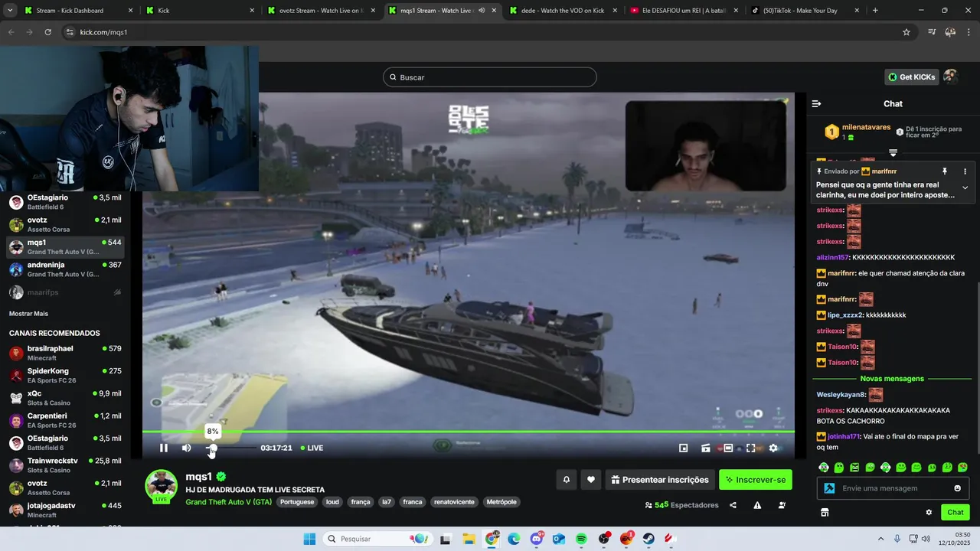Open a new browser tab plus
The width and height of the screenshot is (980, 551).
click(x=875, y=11)
